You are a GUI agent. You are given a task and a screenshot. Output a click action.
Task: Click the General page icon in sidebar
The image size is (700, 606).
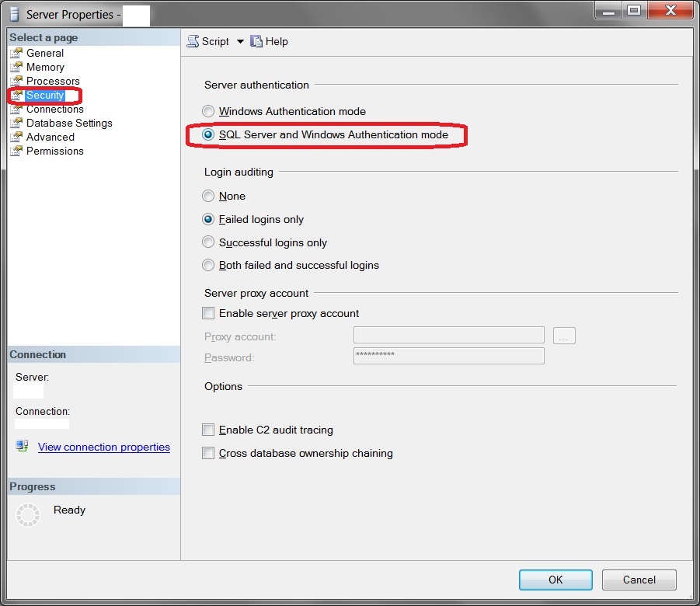point(16,54)
